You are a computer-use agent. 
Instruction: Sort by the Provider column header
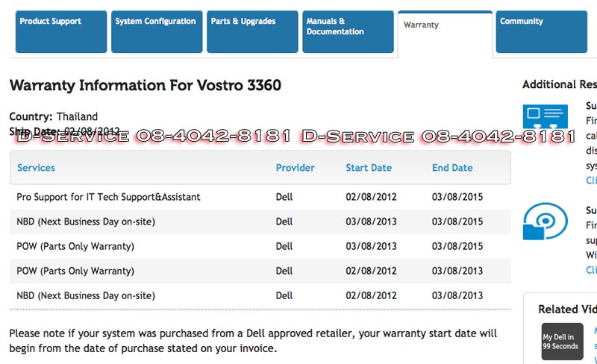point(295,168)
